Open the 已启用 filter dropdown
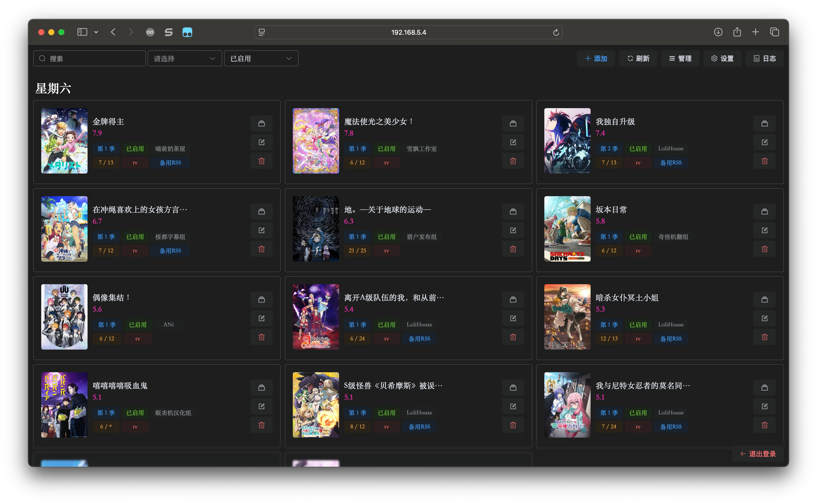The height and width of the screenshot is (504, 817). (x=261, y=58)
